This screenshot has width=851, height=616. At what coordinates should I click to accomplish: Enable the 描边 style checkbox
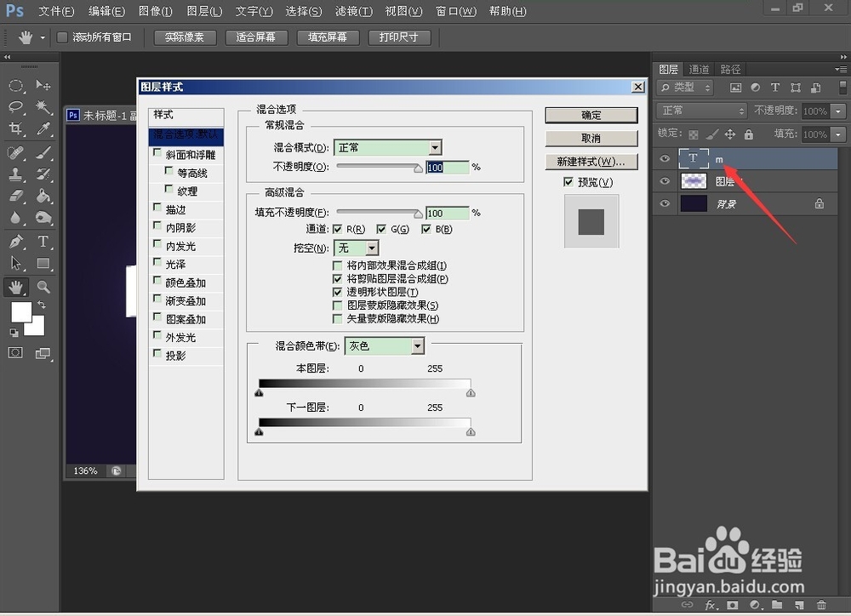[x=157, y=208]
